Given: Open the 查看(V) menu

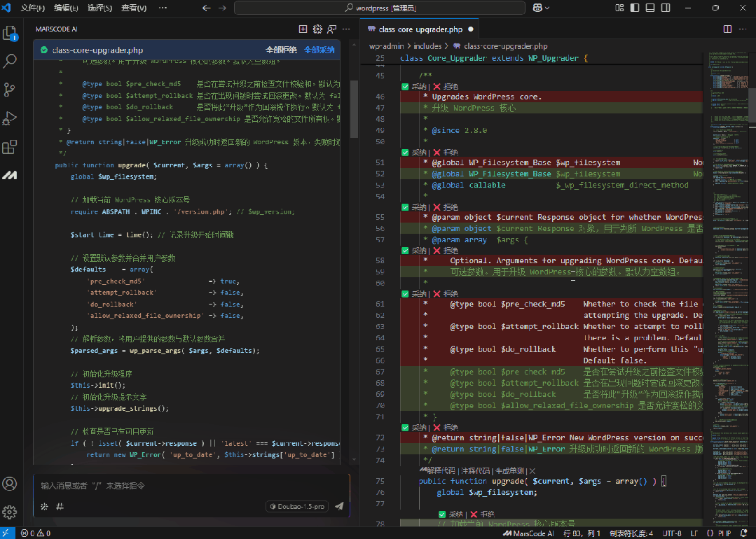Looking at the screenshot, I should tap(134, 8).
